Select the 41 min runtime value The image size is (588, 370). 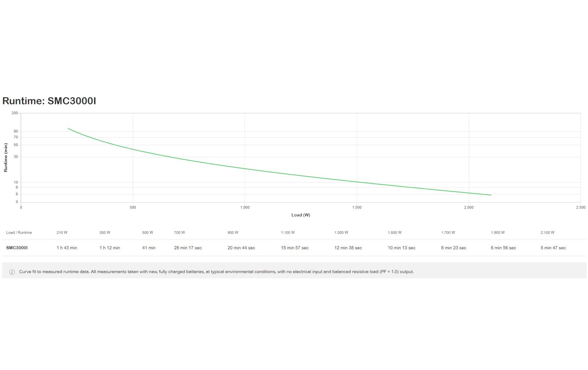149,248
